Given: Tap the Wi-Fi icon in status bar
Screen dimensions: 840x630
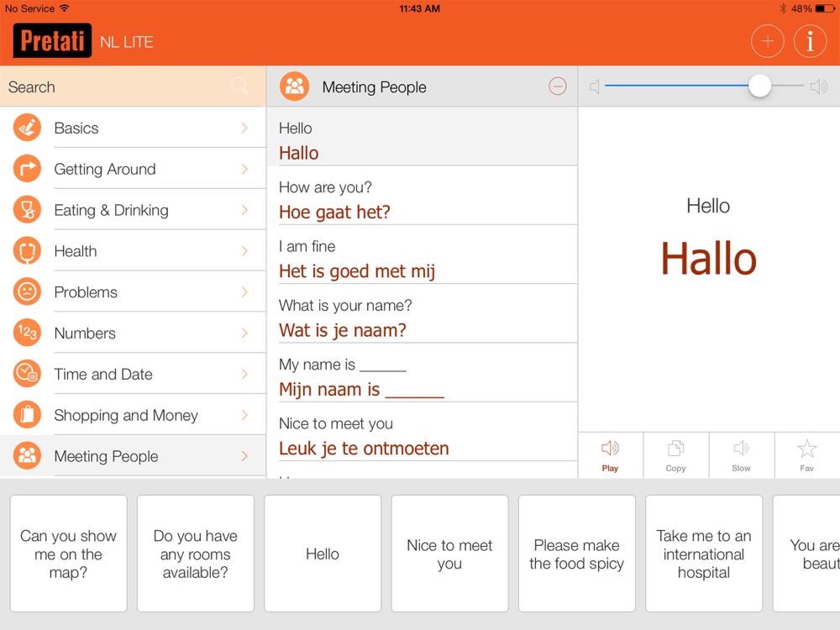Looking at the screenshot, I should 65,8.
